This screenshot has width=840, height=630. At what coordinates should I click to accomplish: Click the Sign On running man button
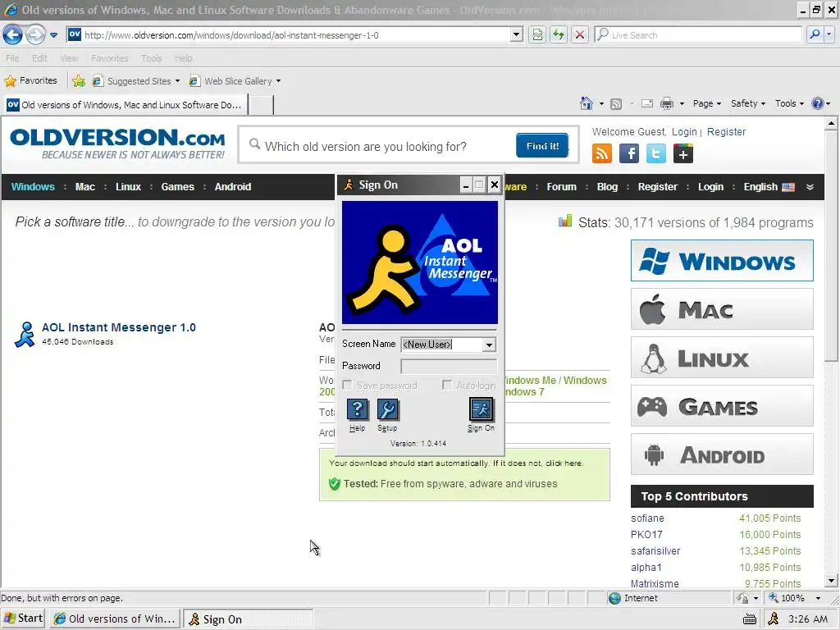tap(481, 410)
